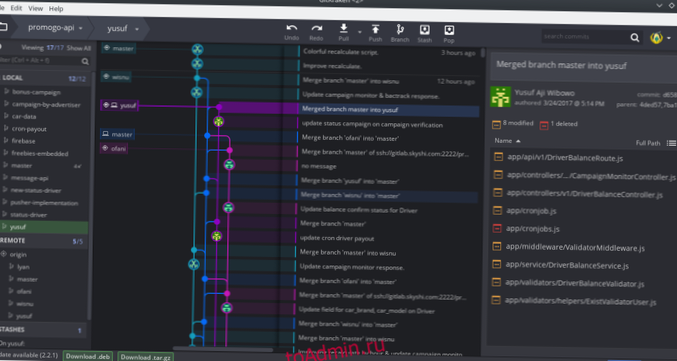Click the modified icon of DriverBalanceRoute.js
This screenshot has height=361, width=677.
pyautogui.click(x=498, y=157)
